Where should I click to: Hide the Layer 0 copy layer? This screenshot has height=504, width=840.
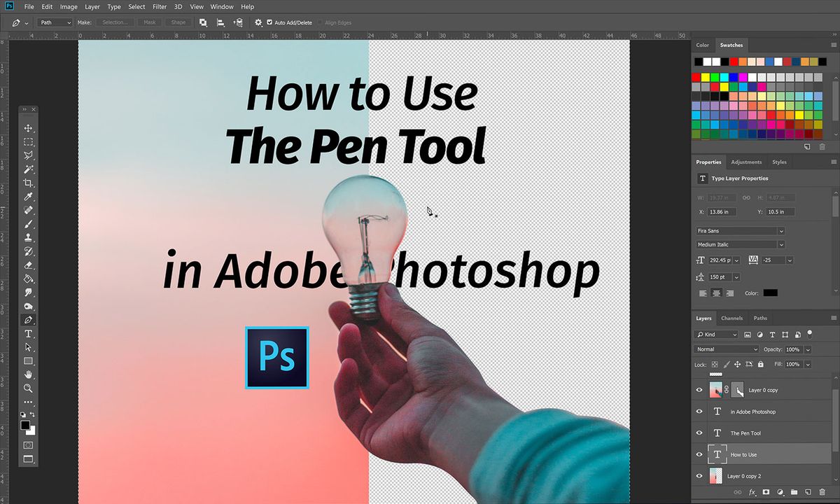[x=699, y=390]
